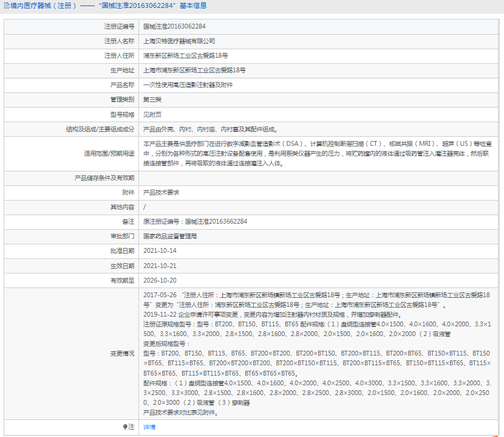The width and height of the screenshot is (504, 437).
Task: Select the value 国械注准20163062284 in the 注册证编号 row
Action: 174,26
